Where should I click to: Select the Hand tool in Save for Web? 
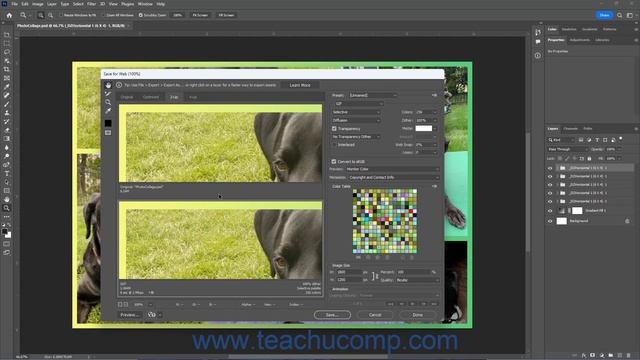108,85
